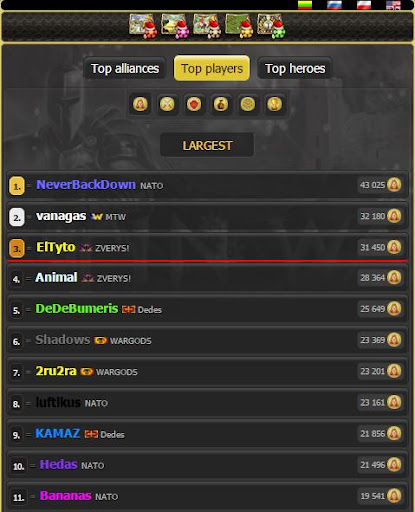
Task: Filter ranking by gold trophy icon
Action: (x=274, y=104)
